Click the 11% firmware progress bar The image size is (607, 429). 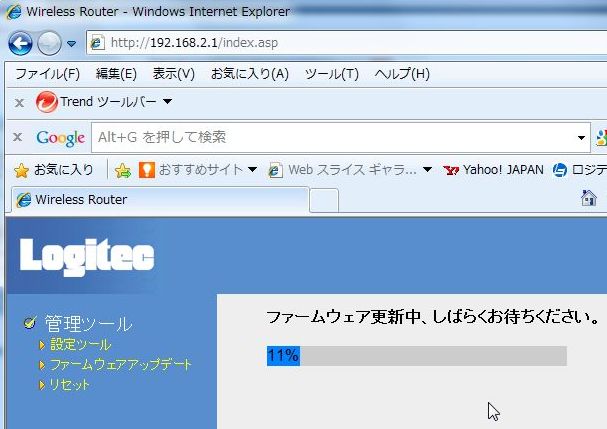tap(417, 356)
